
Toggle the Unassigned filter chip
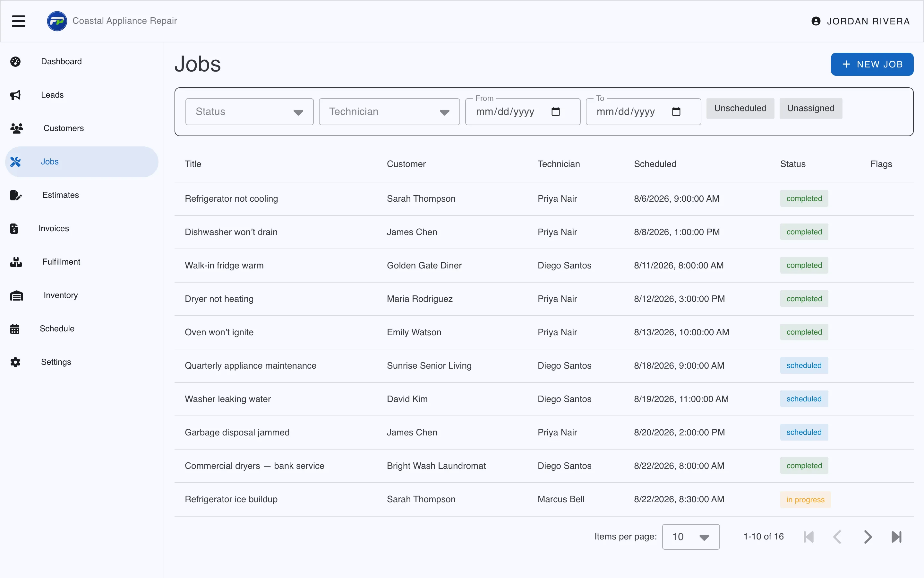tap(811, 108)
